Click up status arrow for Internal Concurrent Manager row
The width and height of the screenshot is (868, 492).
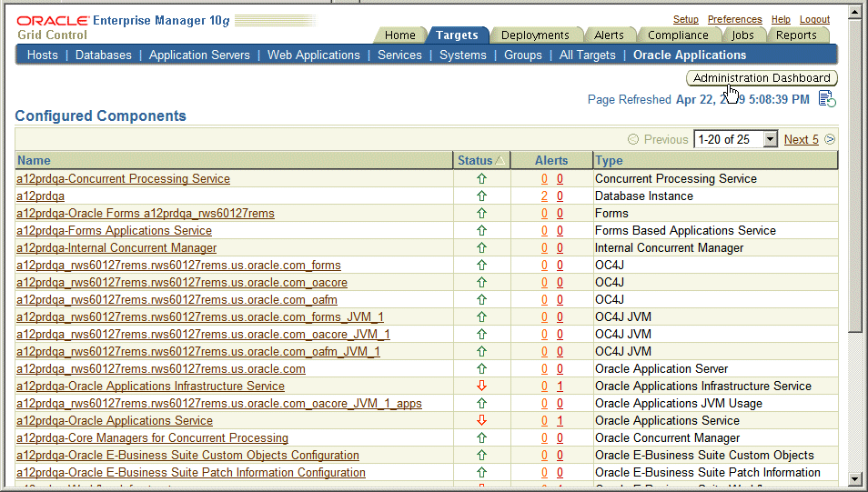coord(481,248)
